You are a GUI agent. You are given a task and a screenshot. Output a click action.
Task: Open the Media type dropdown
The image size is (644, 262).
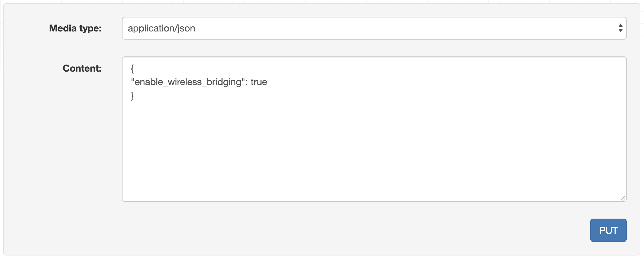tap(374, 28)
